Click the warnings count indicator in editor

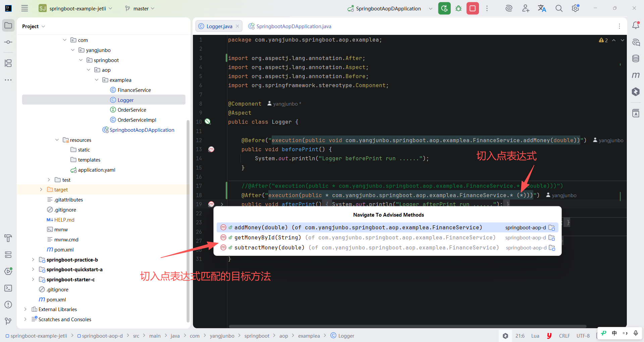click(x=603, y=40)
